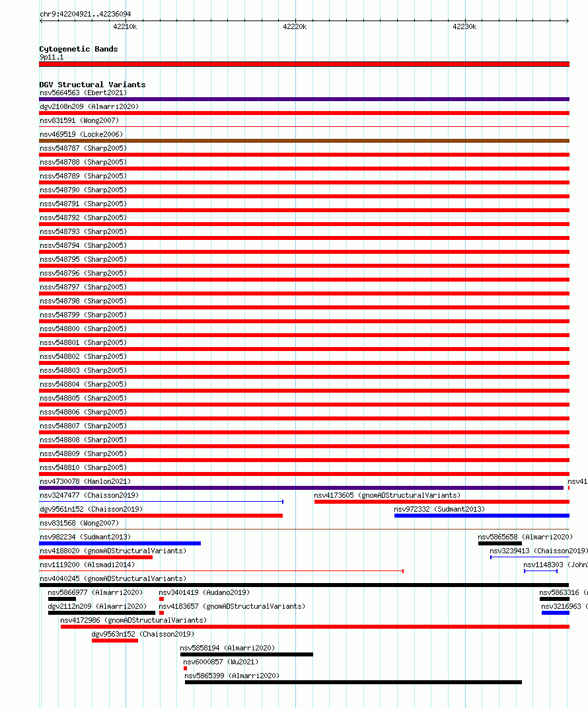
Task: Click the nsv5664563 (Ebert2021) variant label
Action: pyautogui.click(x=83, y=93)
